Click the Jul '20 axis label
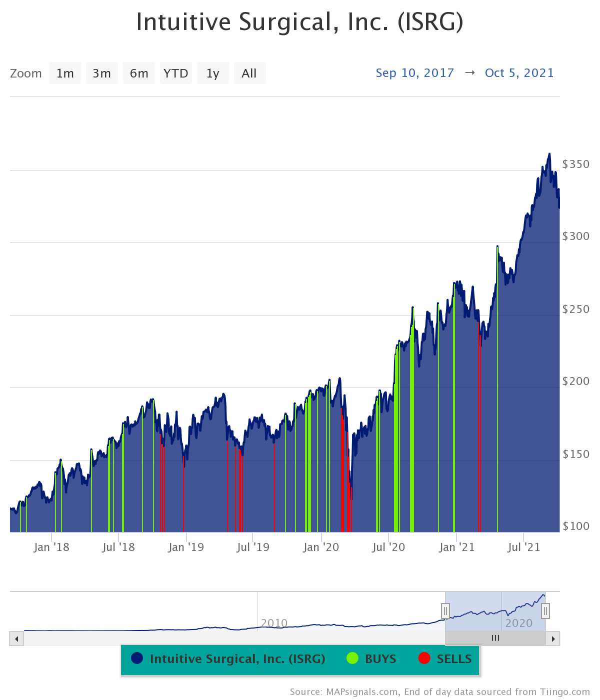The image size is (600, 700). 388,547
